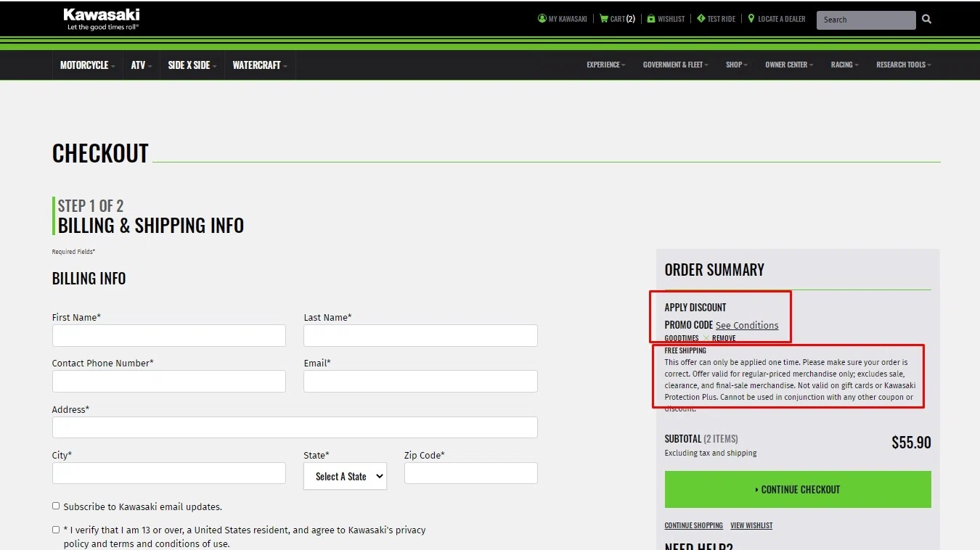
Task: Open the Owner Center menu
Action: point(789,65)
